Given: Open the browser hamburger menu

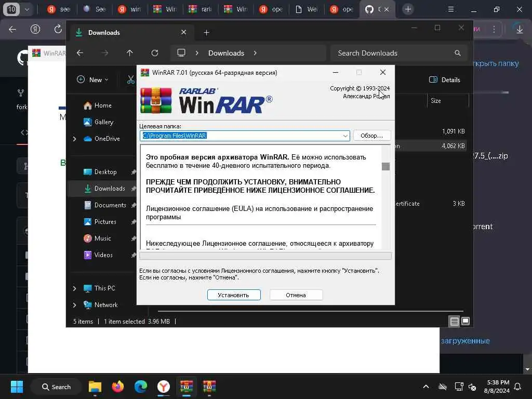Looking at the screenshot, I should click(x=451, y=9).
